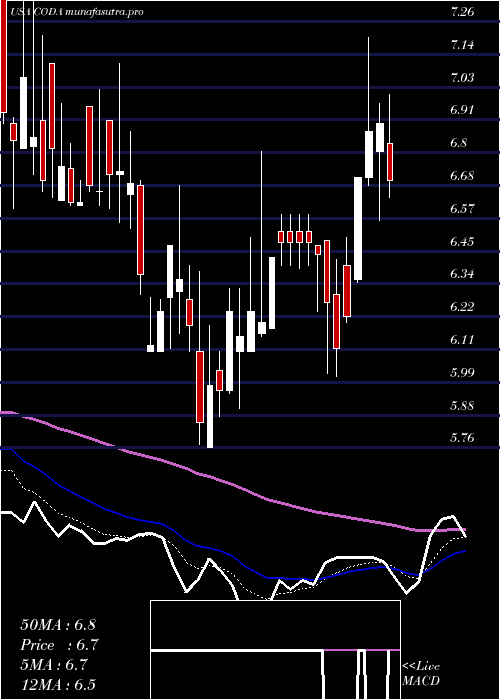Click the 7.14 price axis label
Image resolution: width=500 pixels, height=700 pixels.
point(462,45)
